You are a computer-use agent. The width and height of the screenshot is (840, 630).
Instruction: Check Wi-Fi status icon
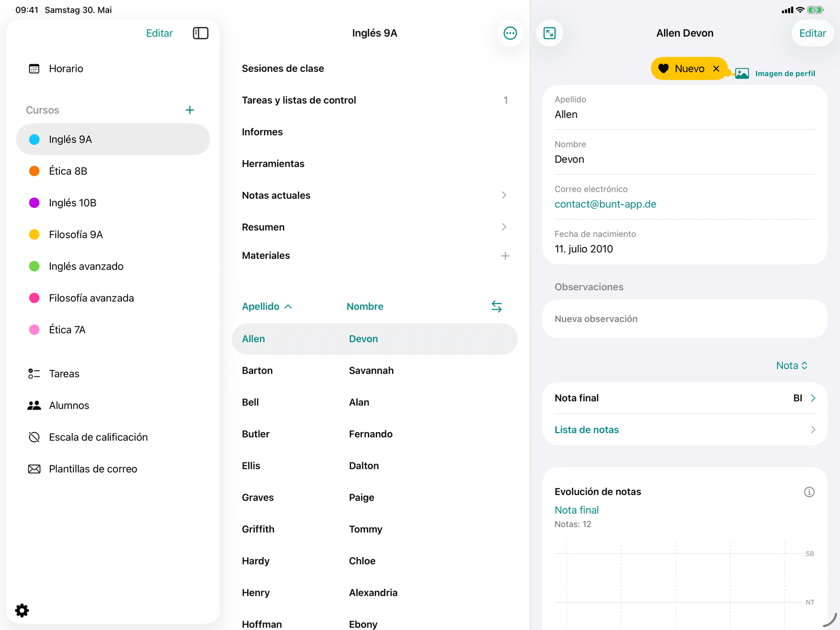point(800,10)
